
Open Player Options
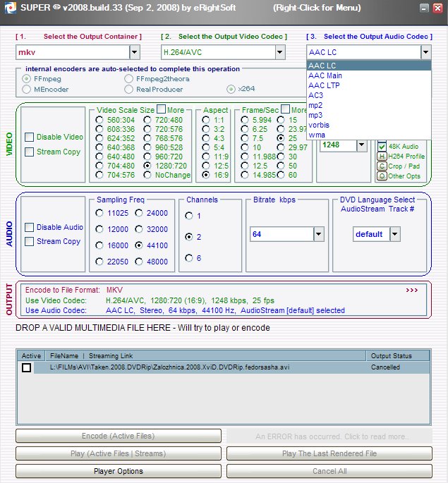[x=119, y=471]
